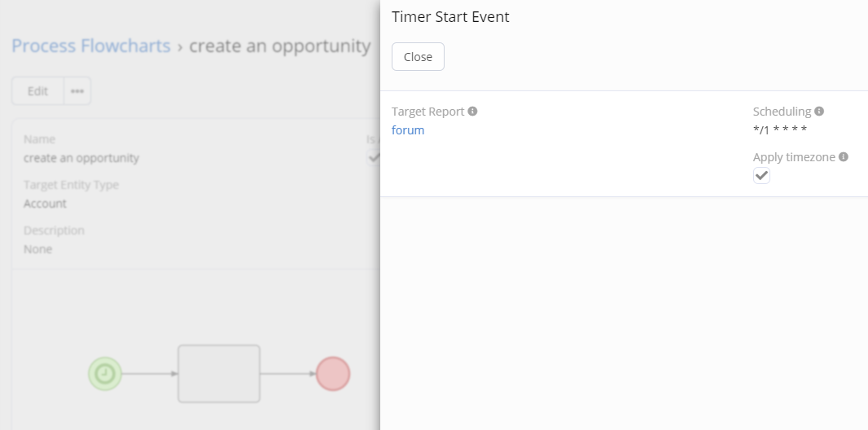868x430 pixels.
Task: Open the three-dots more actions menu
Action: pos(77,91)
